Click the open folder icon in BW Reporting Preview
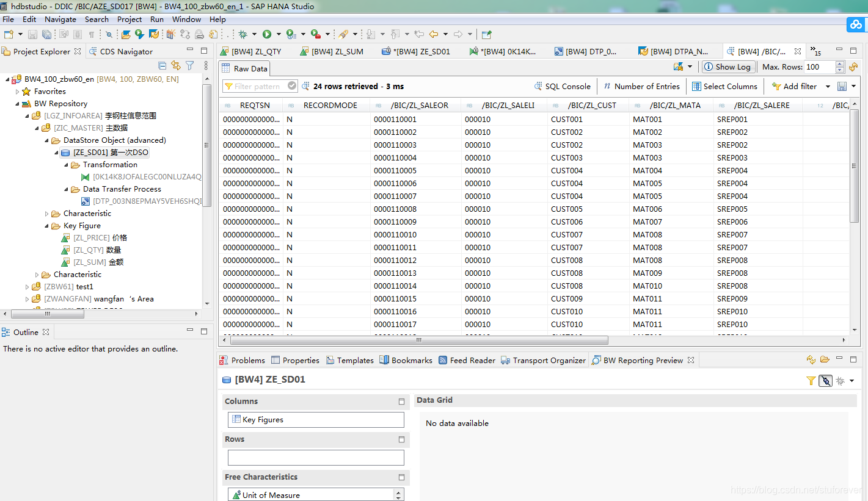This screenshot has width=868, height=501. [825, 360]
